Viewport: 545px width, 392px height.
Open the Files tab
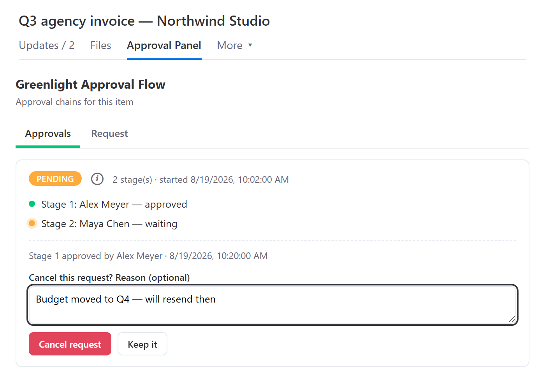click(101, 45)
